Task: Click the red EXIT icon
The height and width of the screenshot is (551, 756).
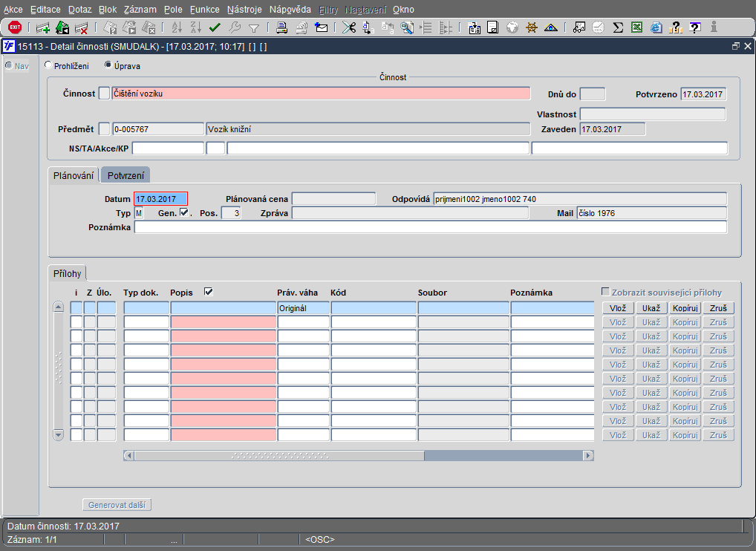Action: [14, 27]
